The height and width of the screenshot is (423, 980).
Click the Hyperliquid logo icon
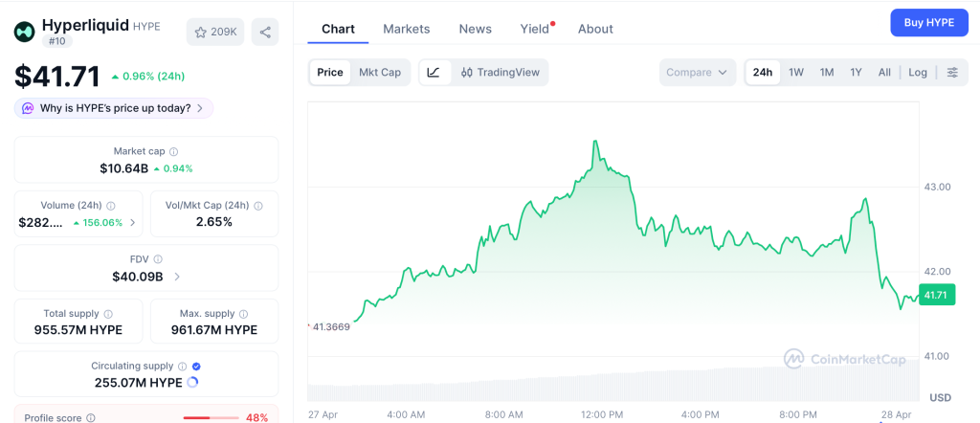pos(24,32)
